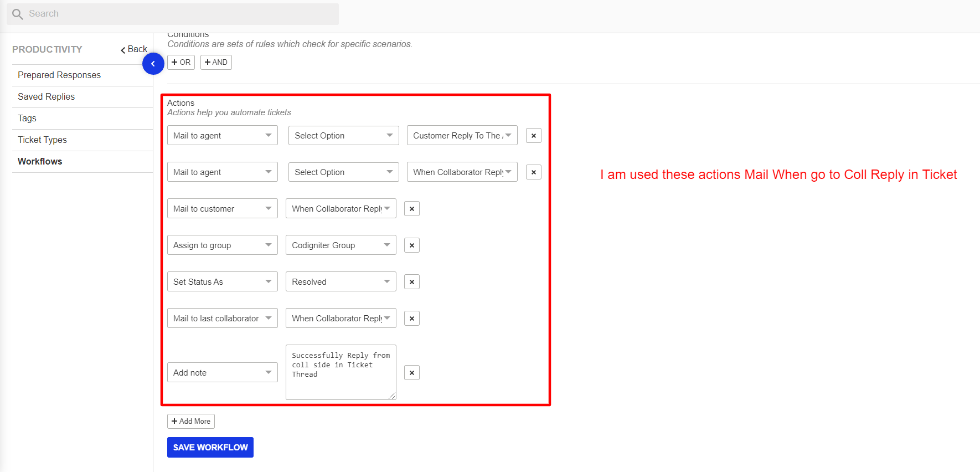The height and width of the screenshot is (472, 980).
Task: Remove the Mail to agent row with When Collaborator Reply
Action: 533,172
